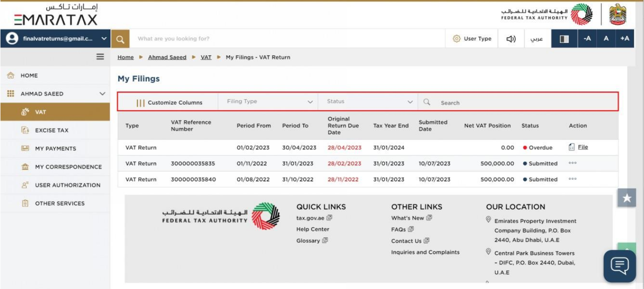Click due date 28/02/2023
644x289 pixels.
coord(344,164)
